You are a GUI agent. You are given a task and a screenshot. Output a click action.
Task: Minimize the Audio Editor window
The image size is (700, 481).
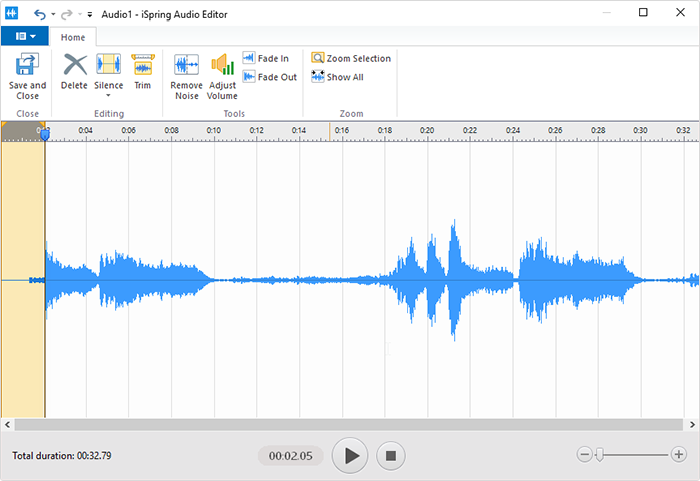click(606, 13)
